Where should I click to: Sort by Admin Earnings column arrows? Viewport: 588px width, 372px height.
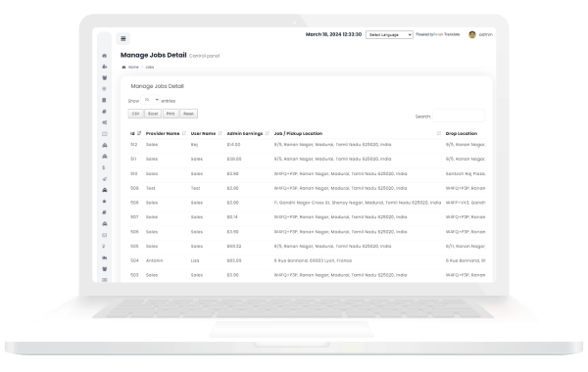(267, 133)
